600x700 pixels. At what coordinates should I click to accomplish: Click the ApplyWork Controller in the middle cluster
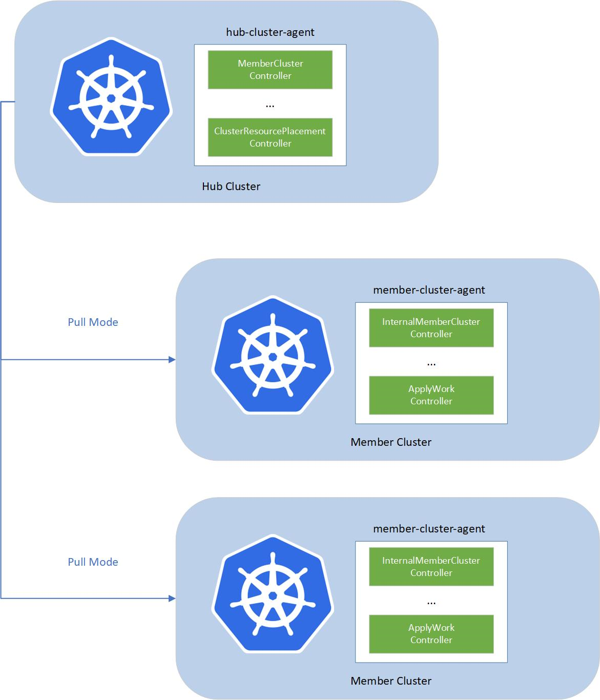coord(431,395)
